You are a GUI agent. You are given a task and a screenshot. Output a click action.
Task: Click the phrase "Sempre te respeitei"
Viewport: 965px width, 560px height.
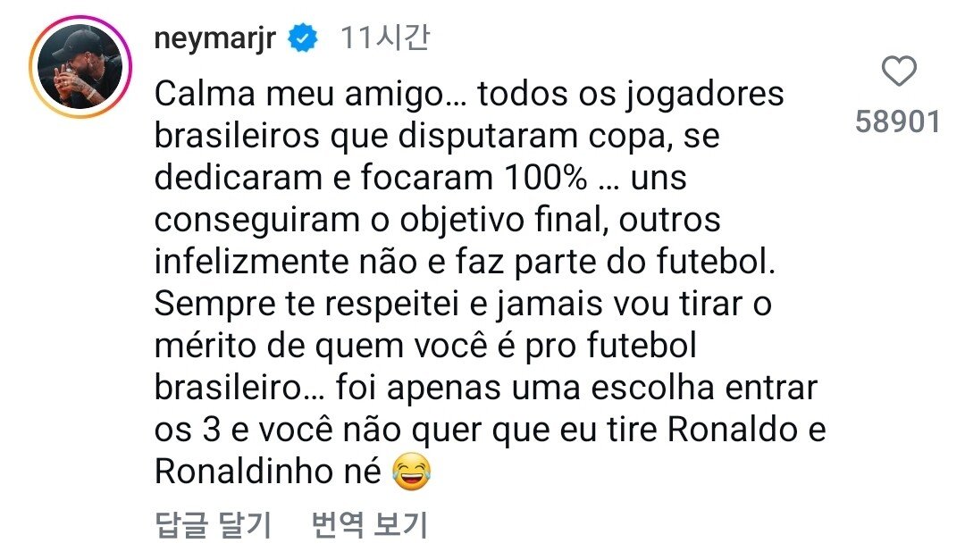(306, 305)
